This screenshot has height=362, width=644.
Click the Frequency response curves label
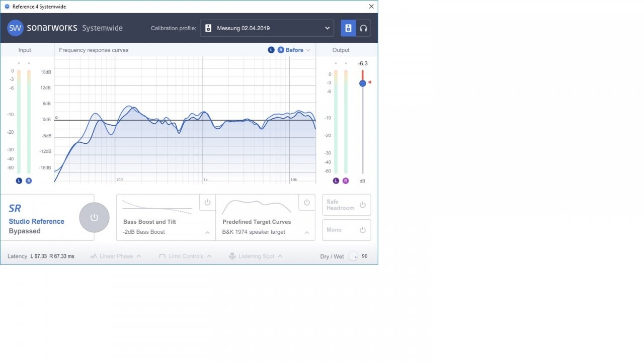pyautogui.click(x=94, y=50)
